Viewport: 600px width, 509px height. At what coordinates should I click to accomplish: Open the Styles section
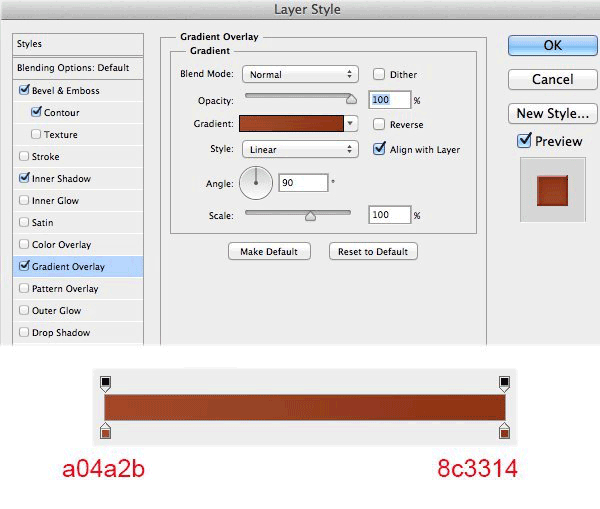pos(78,44)
